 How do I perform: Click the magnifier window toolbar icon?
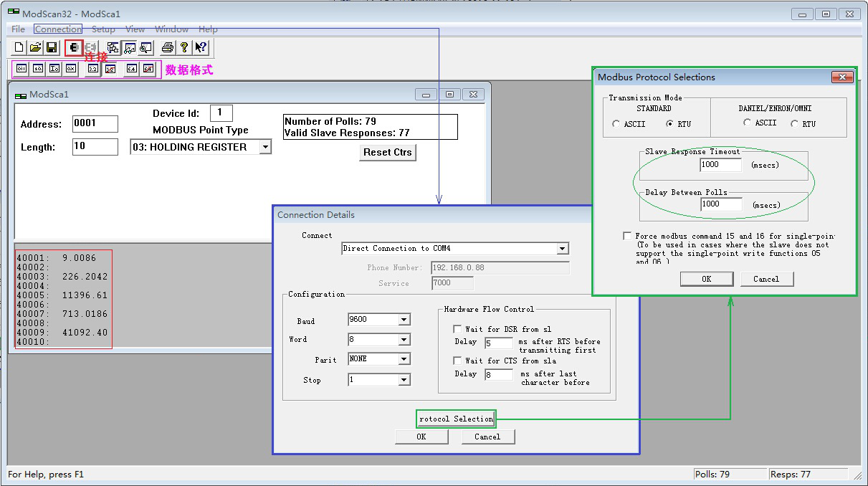(x=146, y=48)
